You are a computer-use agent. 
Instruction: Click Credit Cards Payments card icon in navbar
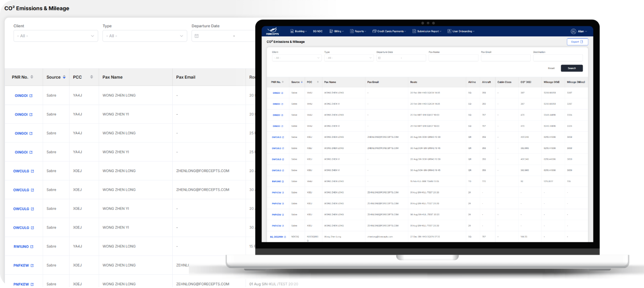pyautogui.click(x=374, y=31)
